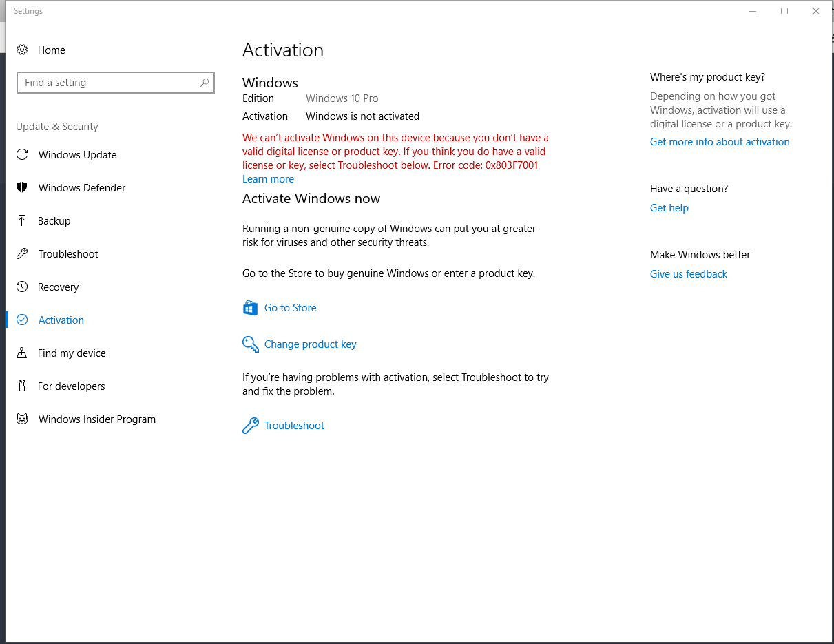Click the Home gear icon
The height and width of the screenshot is (644, 834).
click(22, 50)
